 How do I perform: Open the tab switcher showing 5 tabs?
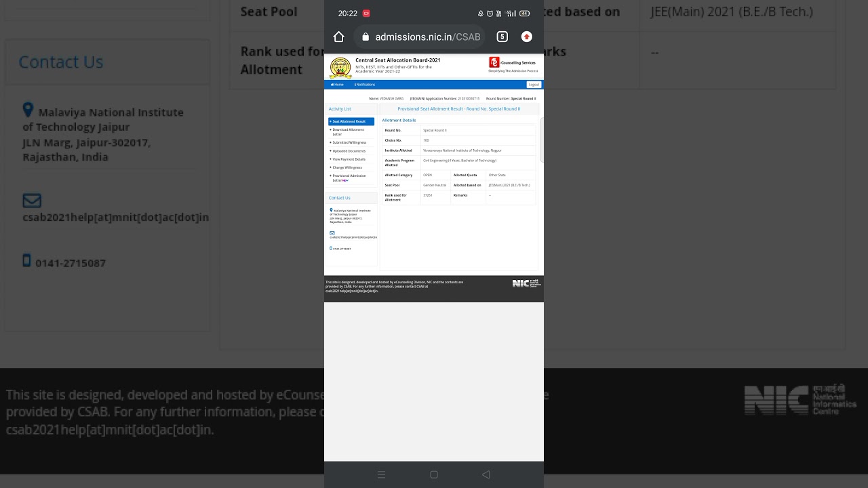(x=502, y=37)
